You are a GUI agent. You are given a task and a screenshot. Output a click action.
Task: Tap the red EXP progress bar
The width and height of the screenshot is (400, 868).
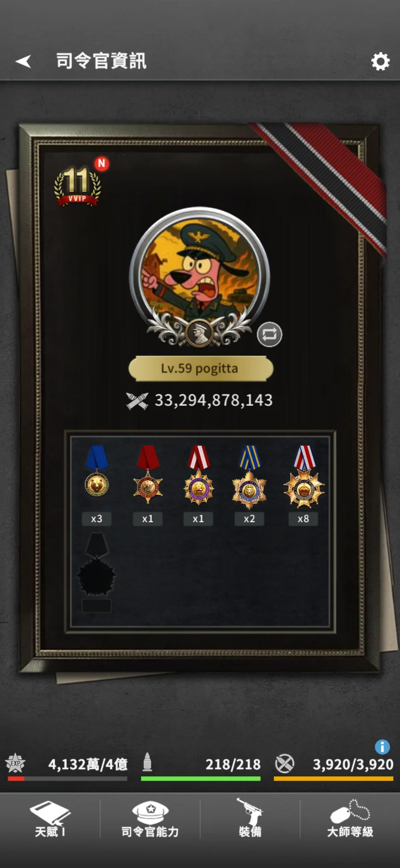(67, 779)
